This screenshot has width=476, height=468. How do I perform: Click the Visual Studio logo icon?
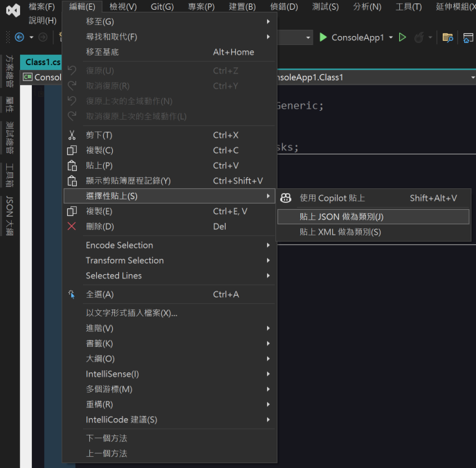[13, 10]
